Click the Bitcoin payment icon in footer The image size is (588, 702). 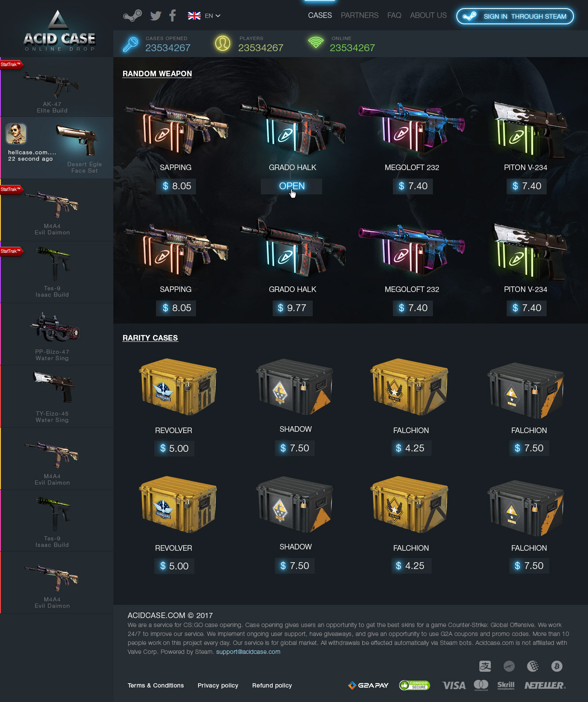coord(556,666)
